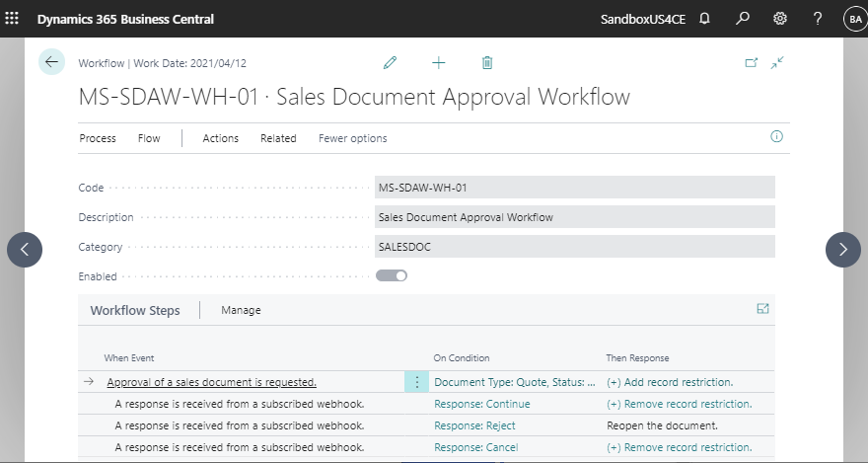Open page in new window icon
This screenshot has width=868, height=463.
[752, 62]
